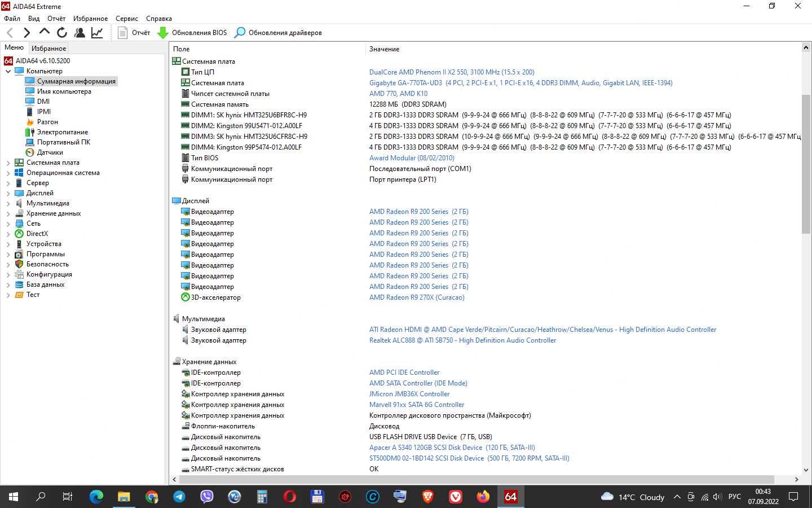Open the Вид menu
The width and height of the screenshot is (812, 508).
point(34,19)
